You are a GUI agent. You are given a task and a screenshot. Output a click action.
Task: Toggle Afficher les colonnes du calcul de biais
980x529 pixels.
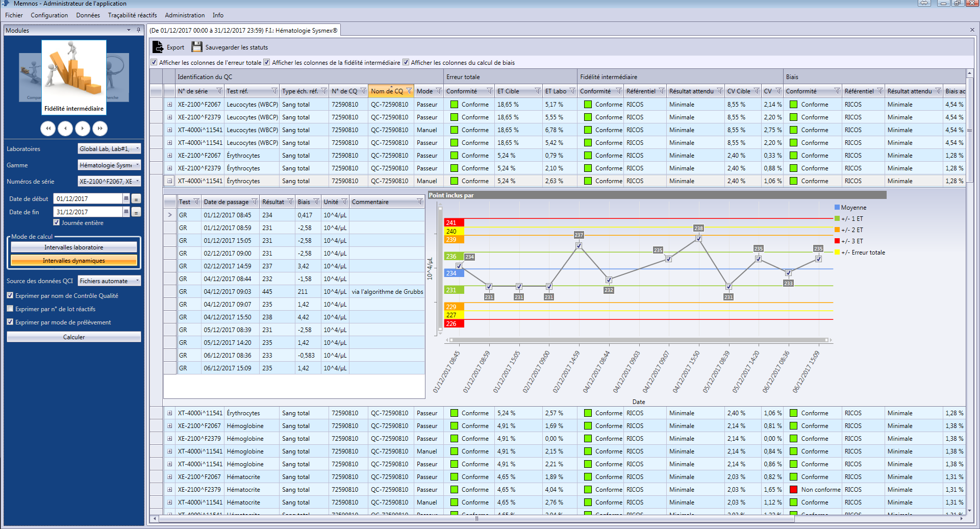point(406,62)
